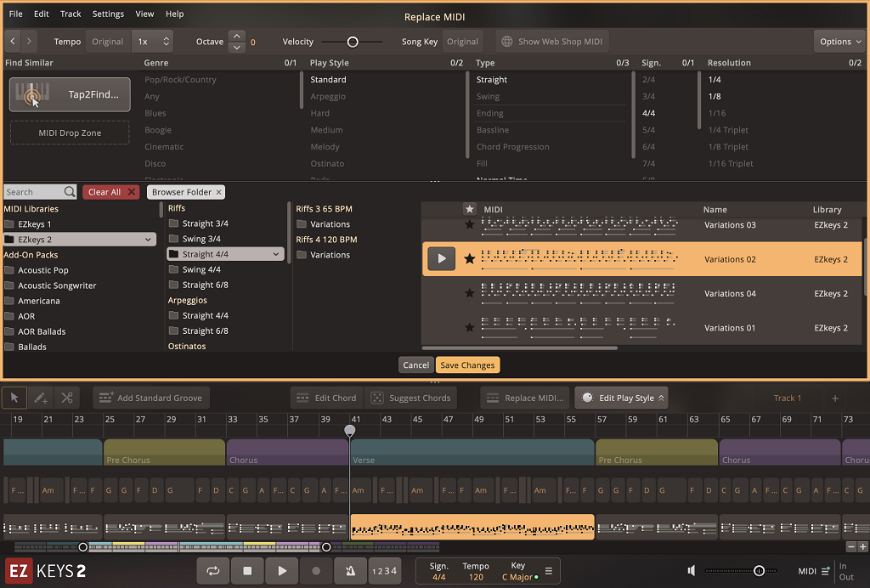Open Variations folder under Riffs 4 120 BPM
The height and width of the screenshot is (588, 870).
pos(330,255)
